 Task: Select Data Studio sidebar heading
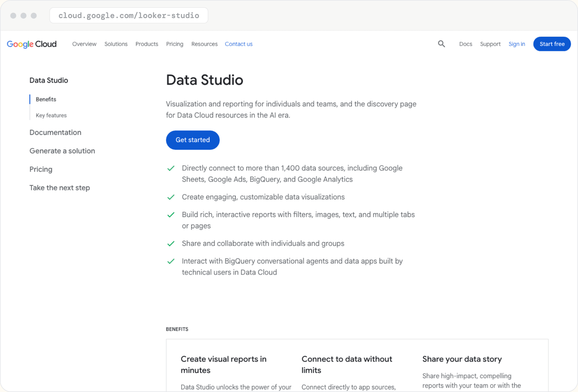tap(49, 80)
